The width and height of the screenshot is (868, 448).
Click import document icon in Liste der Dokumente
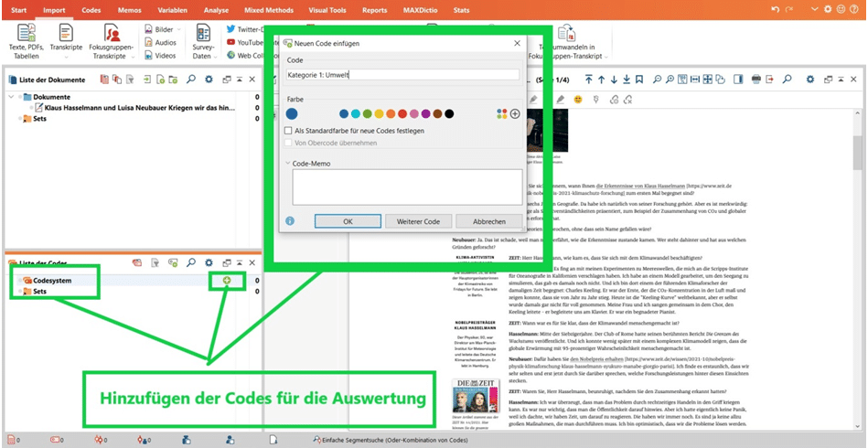[146, 80]
